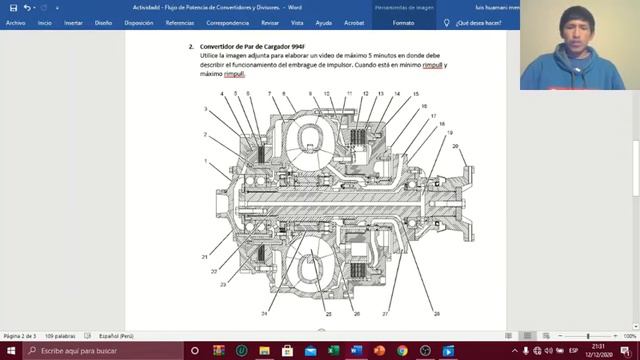Select the torque converter cross-section image
Image resolution: width=640 pixels, height=360 pixels.
pos(338,204)
